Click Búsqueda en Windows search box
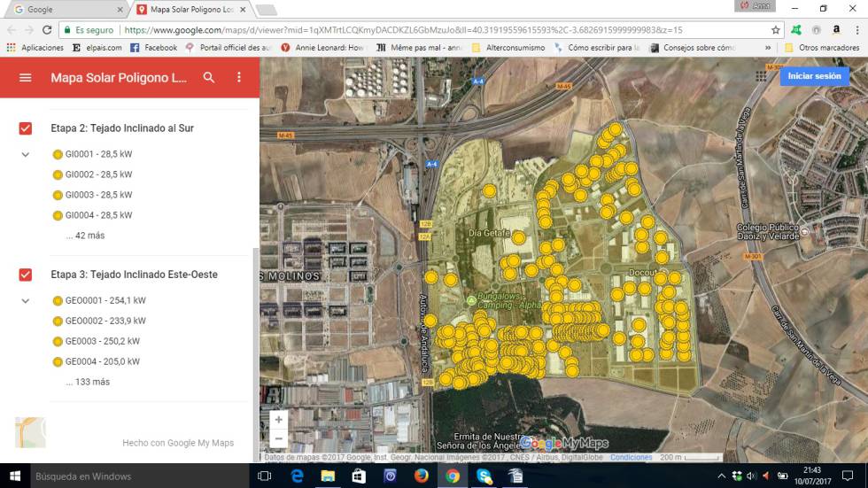 click(140, 476)
